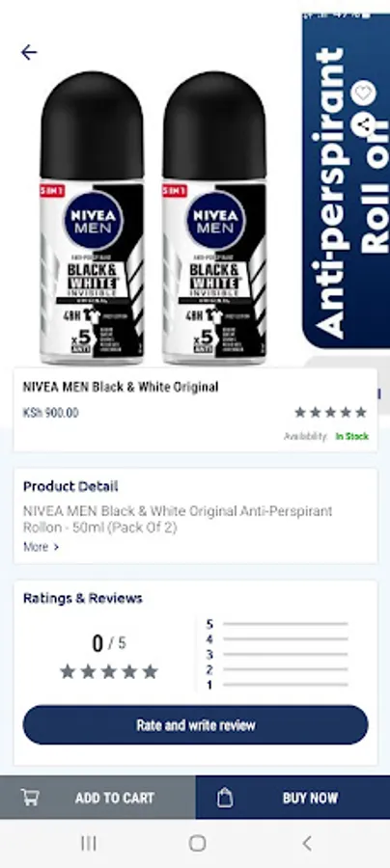Tap the heart wishlist icon
Viewport: 390px width, 868px height.
(363, 93)
